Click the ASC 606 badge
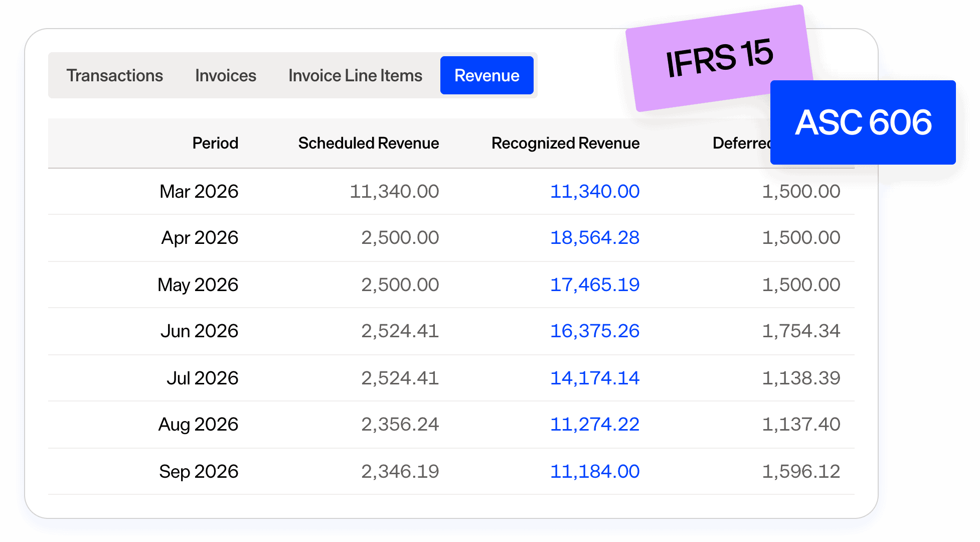The width and height of the screenshot is (980, 542). point(863,122)
